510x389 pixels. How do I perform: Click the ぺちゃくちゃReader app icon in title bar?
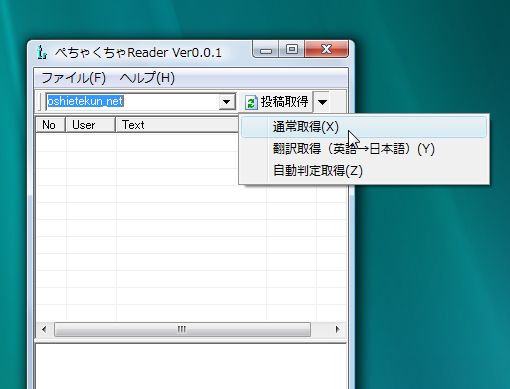[x=42, y=52]
